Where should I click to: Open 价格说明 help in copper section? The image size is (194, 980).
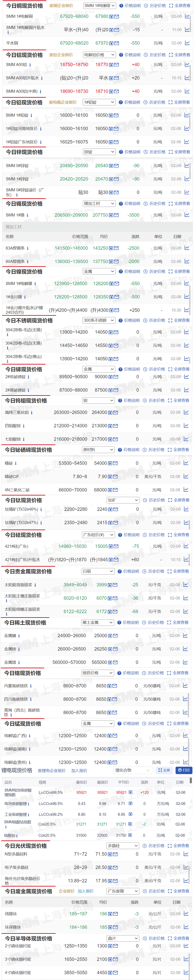[x=130, y=6]
